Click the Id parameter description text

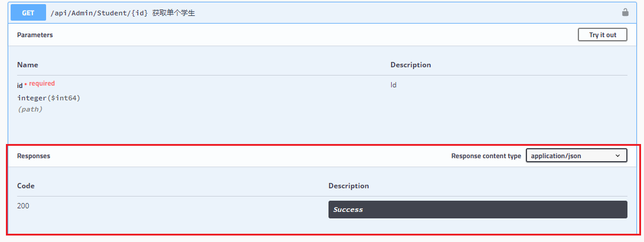393,85
